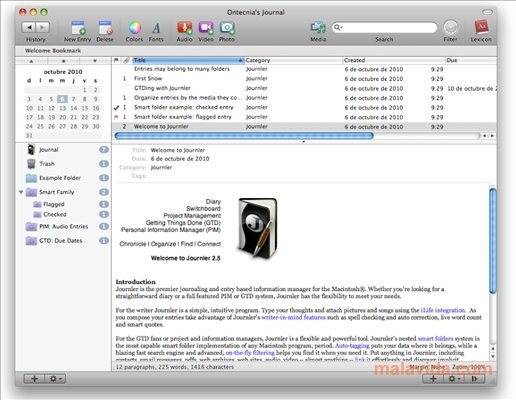Click the Category field value Journler

(161, 167)
